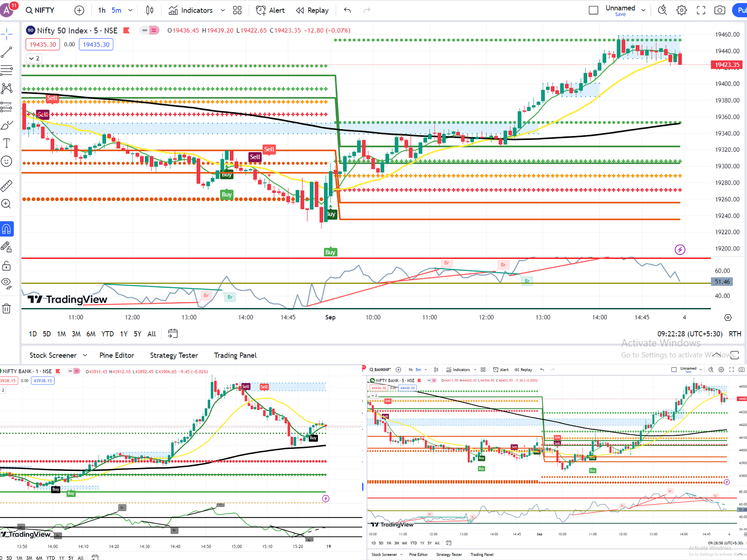Click the remove drawings trash icon
Image resolution: width=747 pixels, height=560 pixels.
pyautogui.click(x=7, y=308)
